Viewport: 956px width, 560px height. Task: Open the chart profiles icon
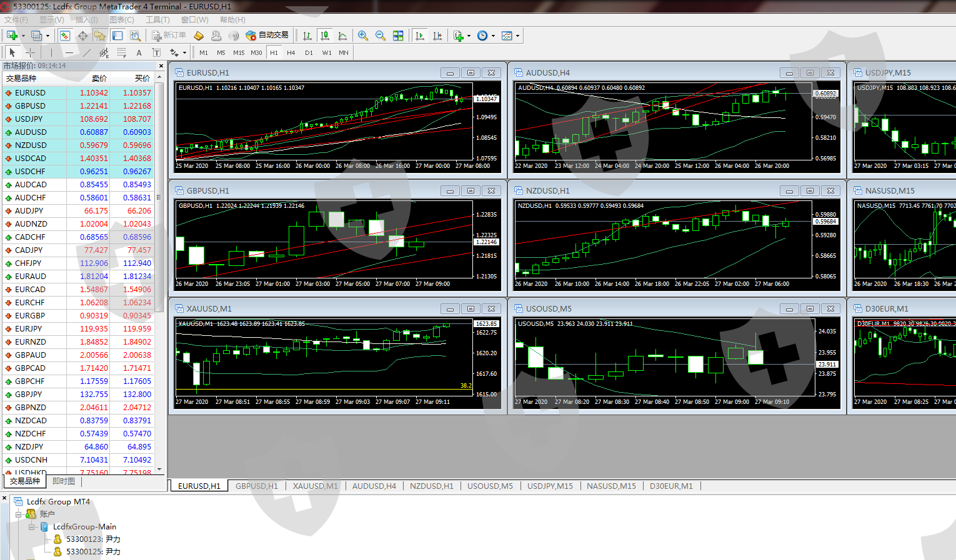point(37,36)
